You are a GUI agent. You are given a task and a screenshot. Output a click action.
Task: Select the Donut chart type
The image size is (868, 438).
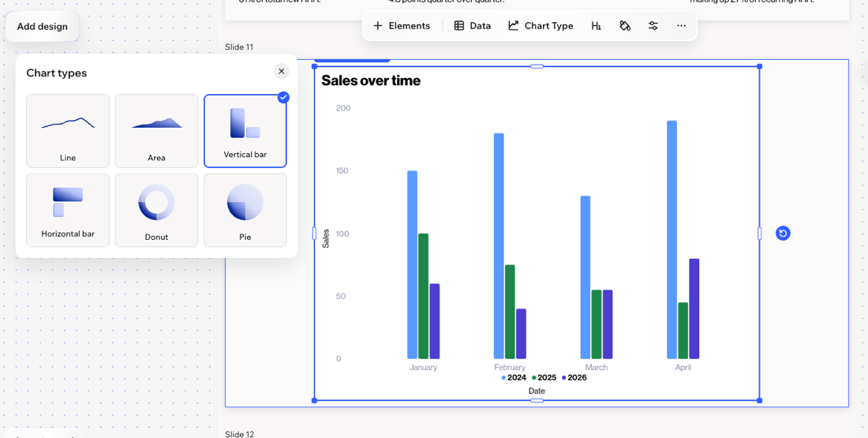pos(156,210)
